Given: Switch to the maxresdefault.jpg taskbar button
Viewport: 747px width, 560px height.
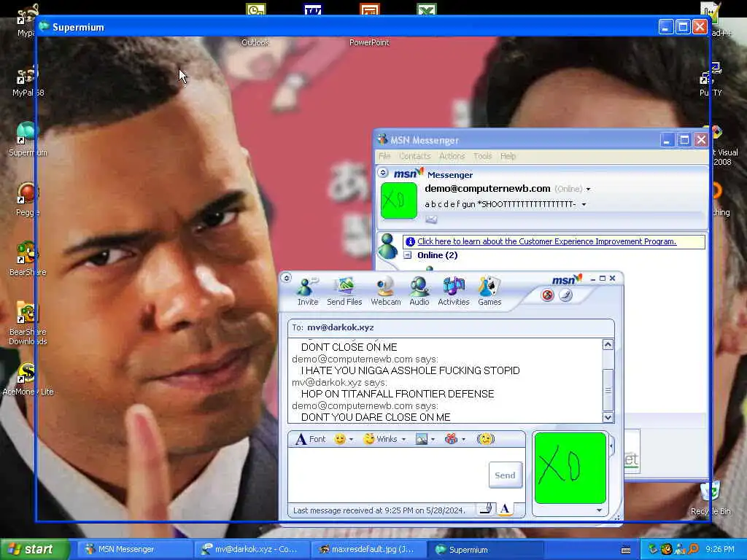Looking at the screenshot, I should pos(368,550).
